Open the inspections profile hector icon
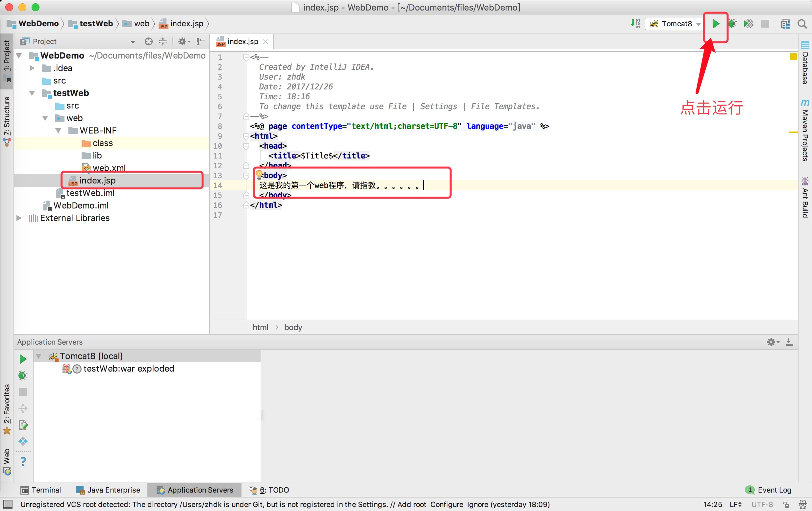 (x=802, y=505)
